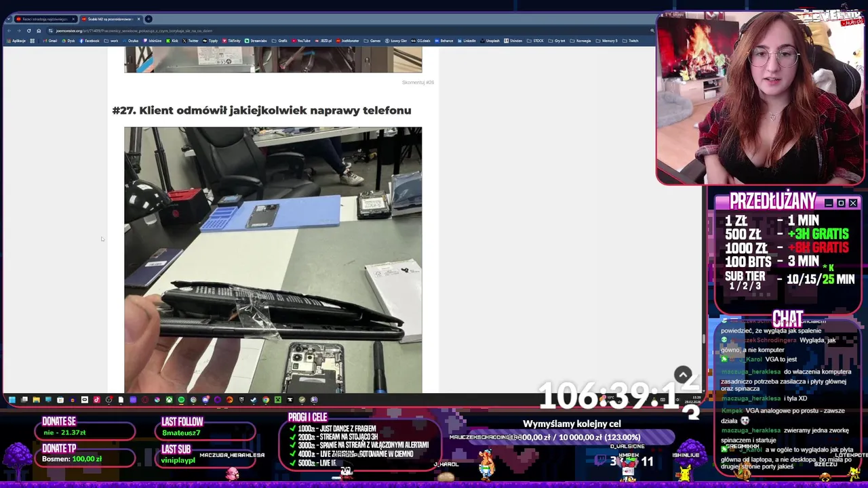Close the 'Faceci zdradzają' tab
868x488 pixels.
coord(73,19)
